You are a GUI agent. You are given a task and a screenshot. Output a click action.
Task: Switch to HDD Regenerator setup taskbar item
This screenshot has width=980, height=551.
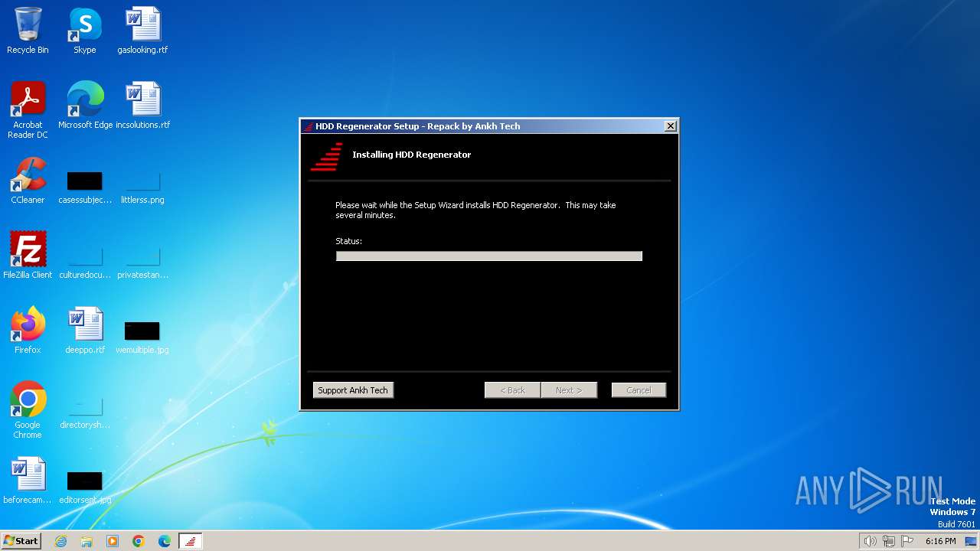(x=191, y=541)
